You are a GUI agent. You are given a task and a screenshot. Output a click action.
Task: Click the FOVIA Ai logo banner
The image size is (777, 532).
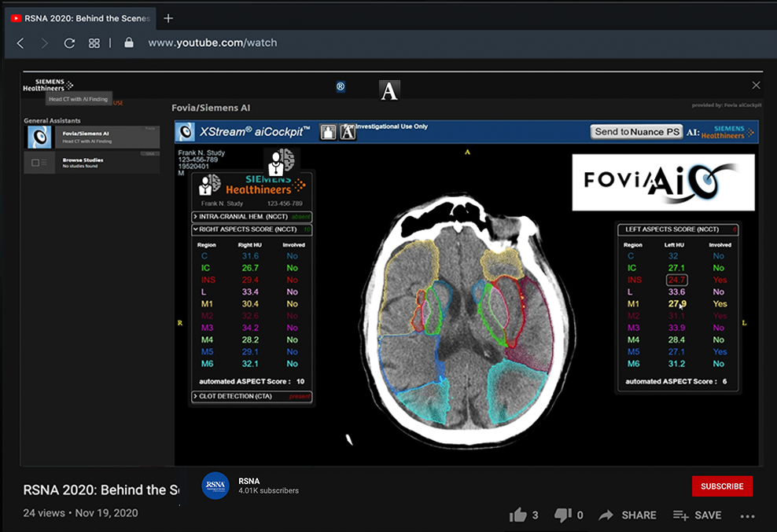pos(663,182)
